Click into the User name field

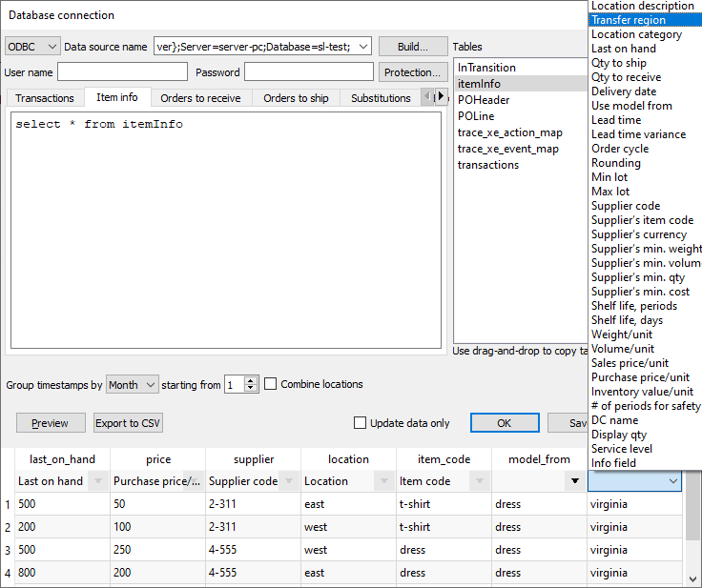[122, 72]
